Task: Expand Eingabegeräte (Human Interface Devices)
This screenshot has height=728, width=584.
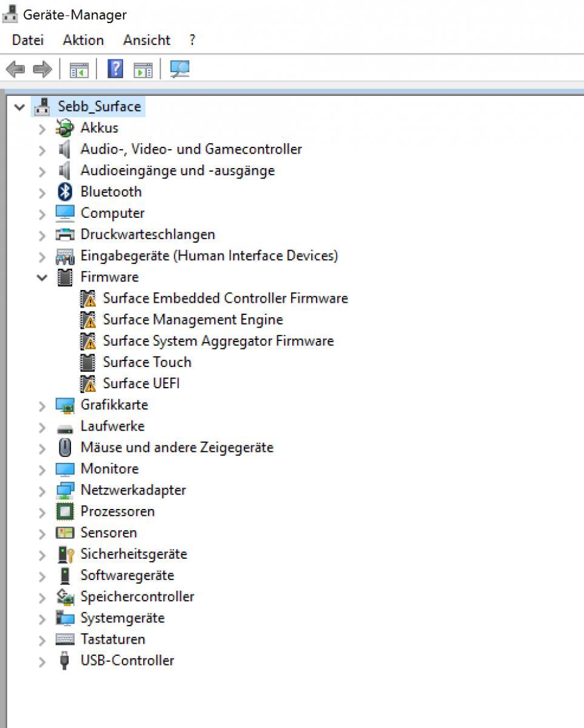Action: pos(42,257)
